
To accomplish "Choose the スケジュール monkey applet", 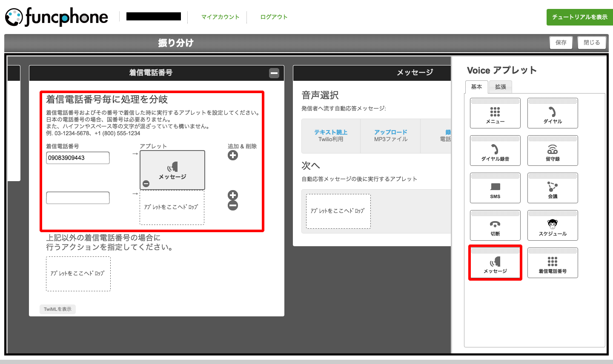I will [553, 226].
